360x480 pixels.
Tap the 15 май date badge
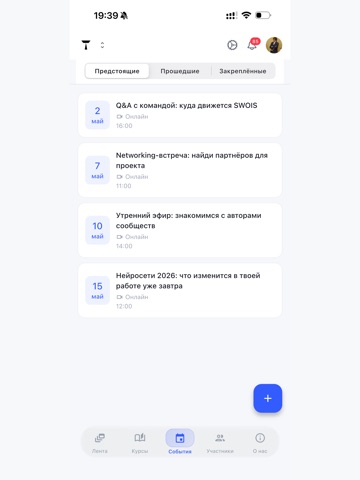[x=97, y=290]
